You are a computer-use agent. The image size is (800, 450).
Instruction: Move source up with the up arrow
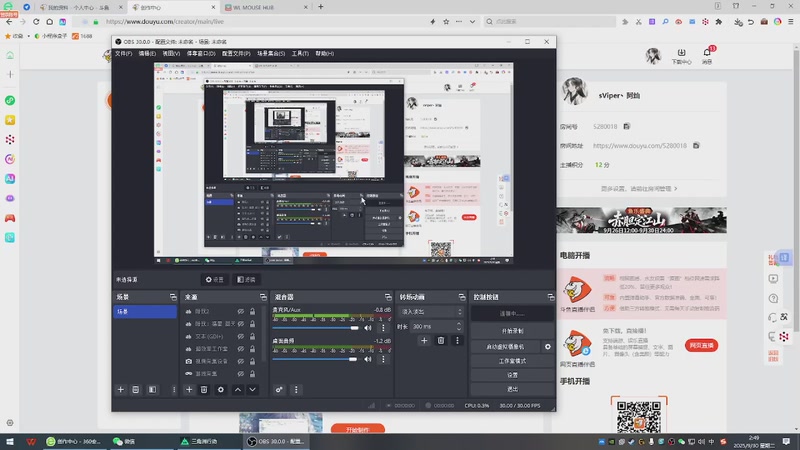pyautogui.click(x=238, y=390)
